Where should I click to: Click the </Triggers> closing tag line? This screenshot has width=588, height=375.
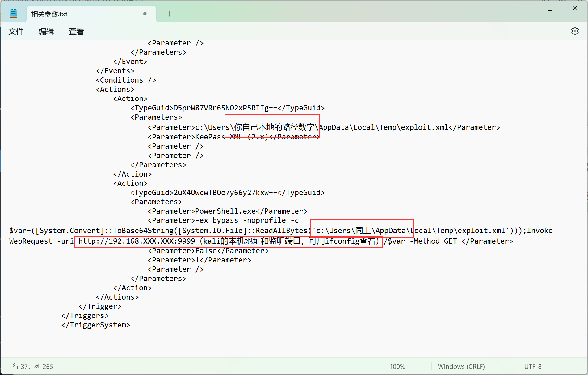click(85, 316)
